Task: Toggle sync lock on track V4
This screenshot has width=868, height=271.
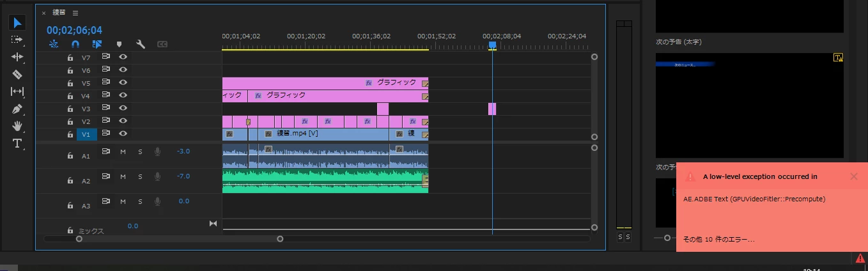Action: 106,95
